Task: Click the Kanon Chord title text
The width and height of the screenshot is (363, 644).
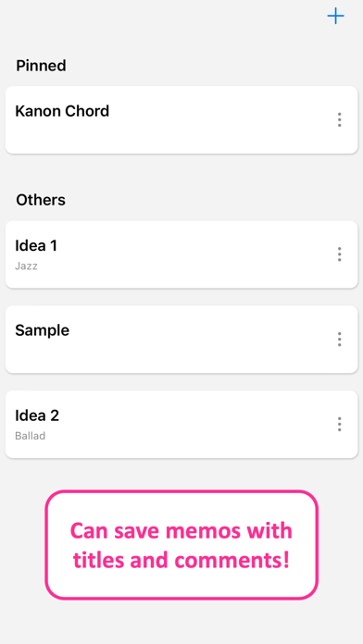Action: pyautogui.click(x=62, y=111)
